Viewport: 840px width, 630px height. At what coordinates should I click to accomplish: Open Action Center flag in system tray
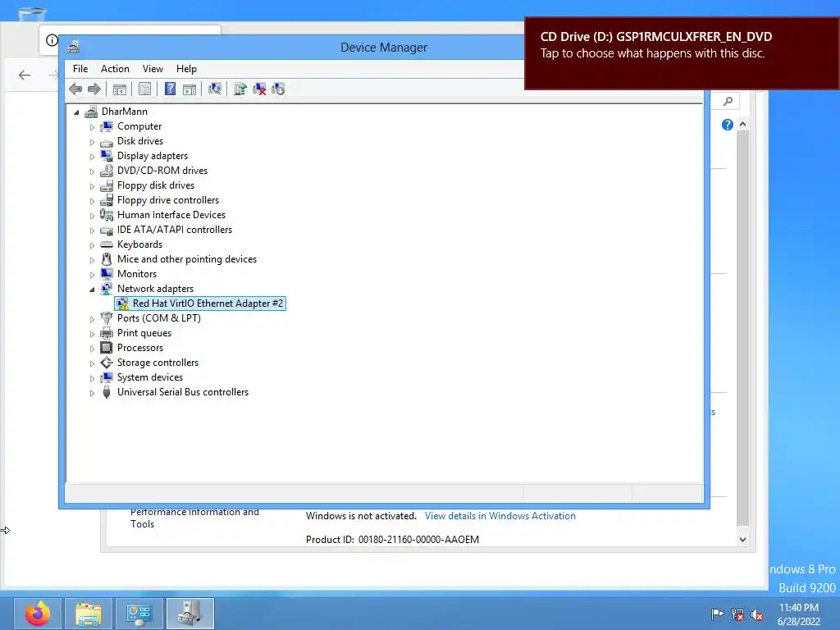[x=717, y=614]
